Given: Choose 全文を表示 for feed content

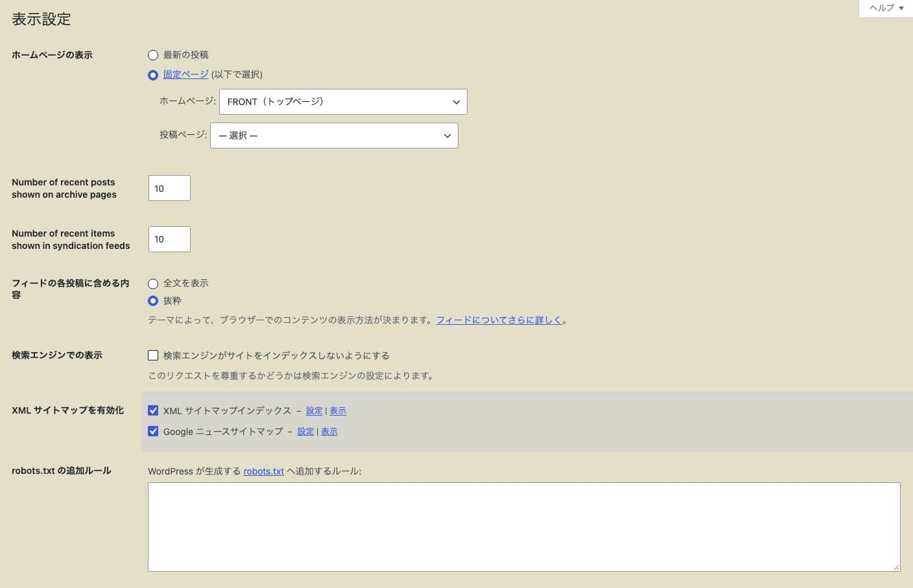Looking at the screenshot, I should pos(153,284).
